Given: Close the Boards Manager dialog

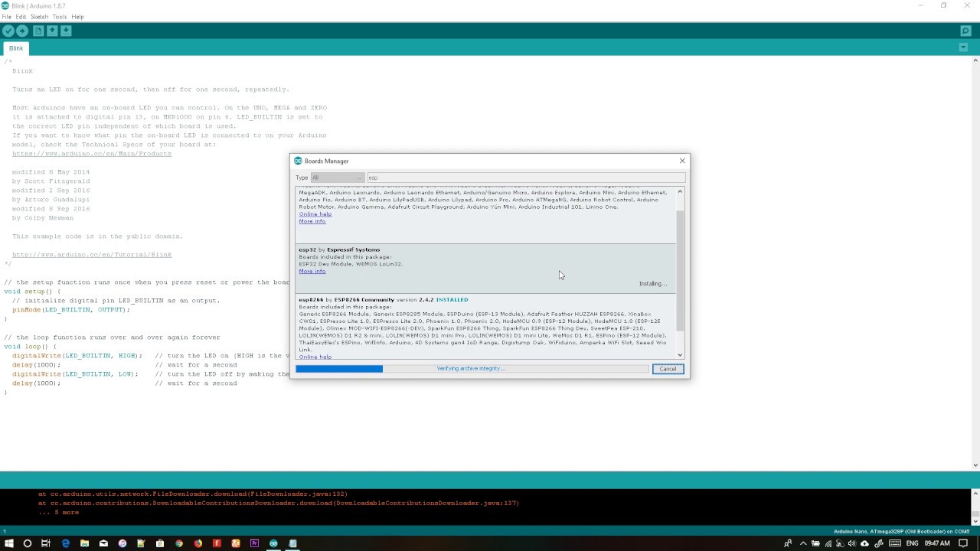Looking at the screenshot, I should click(x=682, y=161).
